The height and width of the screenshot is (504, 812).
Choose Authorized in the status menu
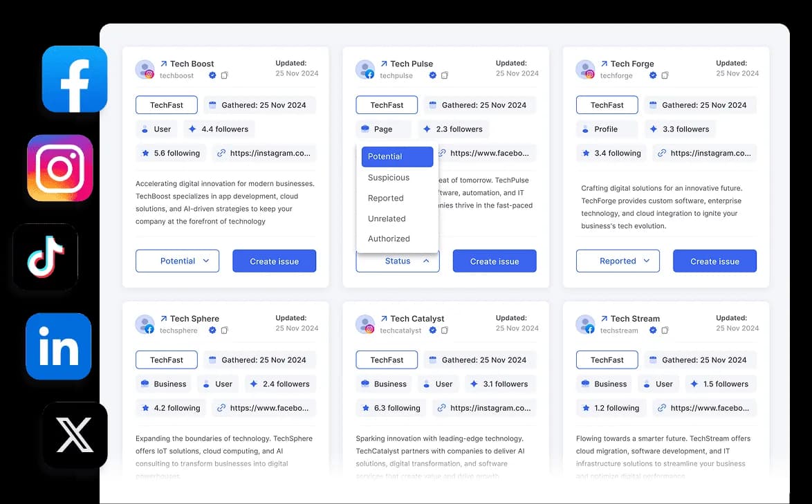[389, 239]
